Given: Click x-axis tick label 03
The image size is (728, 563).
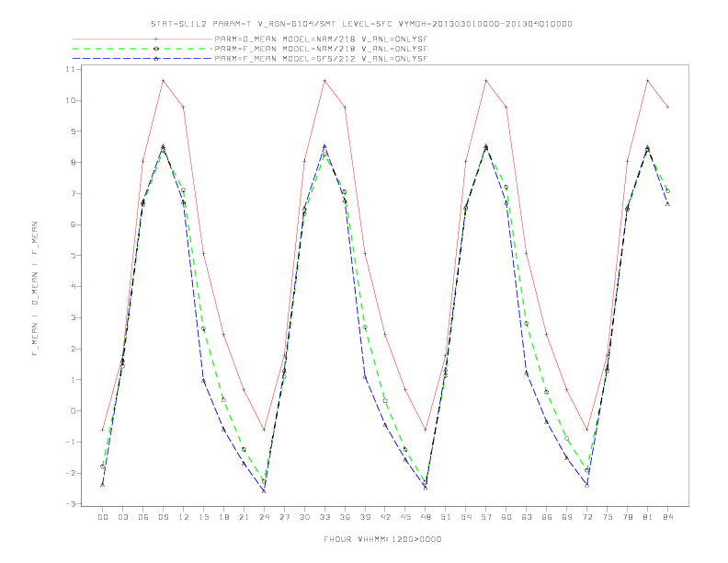Looking at the screenshot, I should point(122,517).
